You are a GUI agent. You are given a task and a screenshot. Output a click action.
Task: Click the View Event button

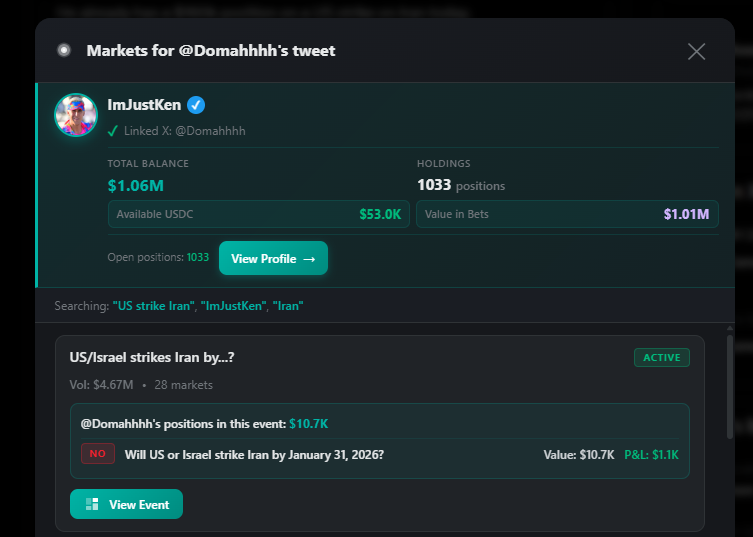coord(126,504)
